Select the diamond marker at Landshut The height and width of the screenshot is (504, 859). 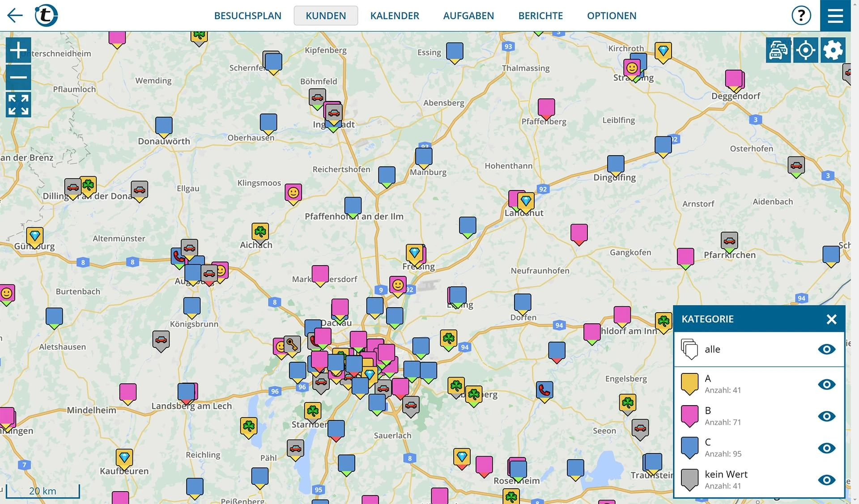[x=526, y=203]
